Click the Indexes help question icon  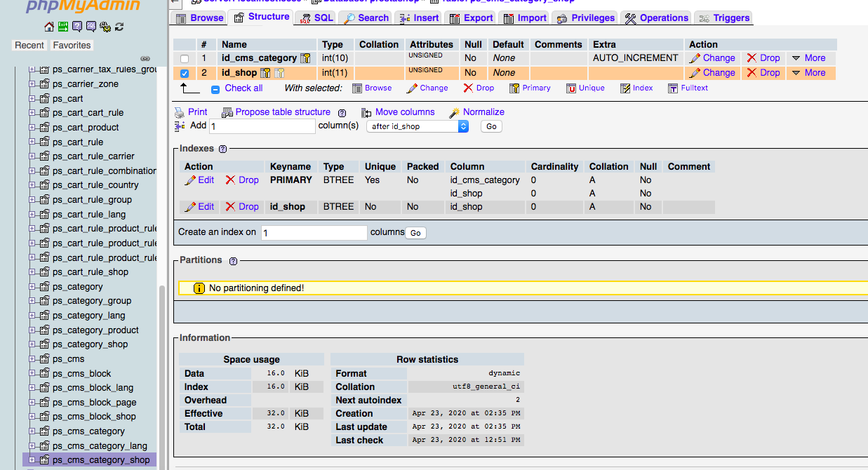tap(223, 149)
